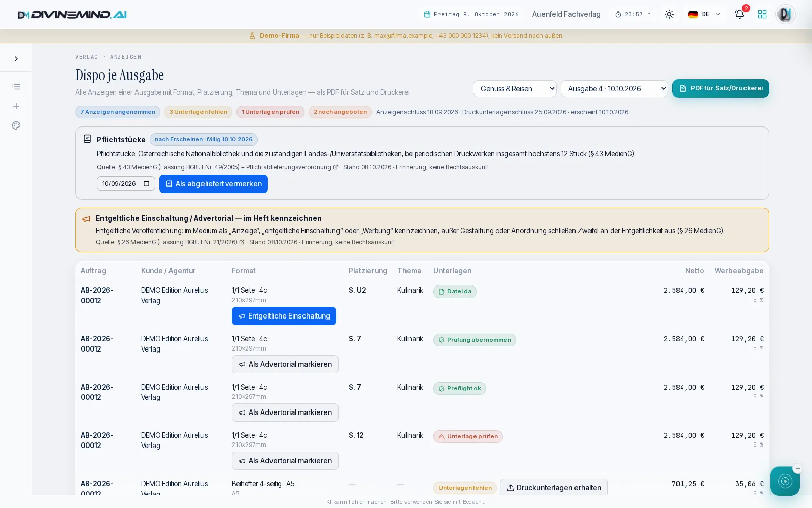
Task: Click the Pflichtstücke checklist icon
Action: click(87, 139)
